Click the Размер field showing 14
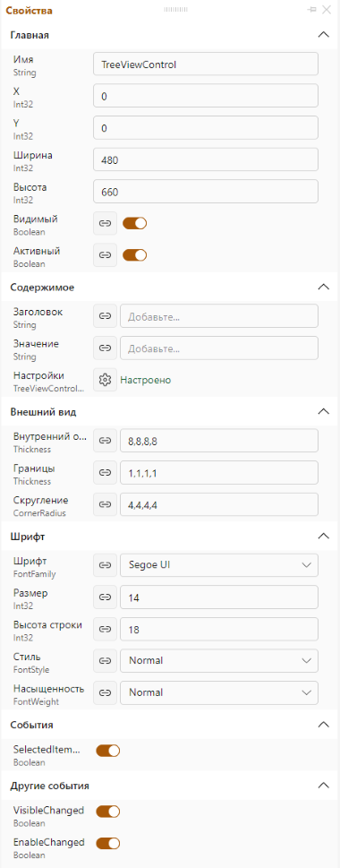This screenshot has width=340, height=868. click(x=219, y=597)
